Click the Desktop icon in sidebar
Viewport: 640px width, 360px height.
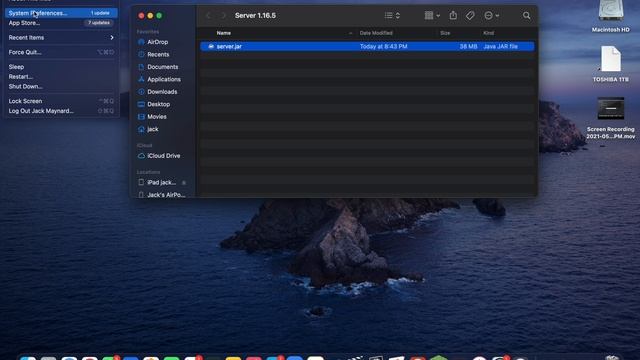coord(141,104)
